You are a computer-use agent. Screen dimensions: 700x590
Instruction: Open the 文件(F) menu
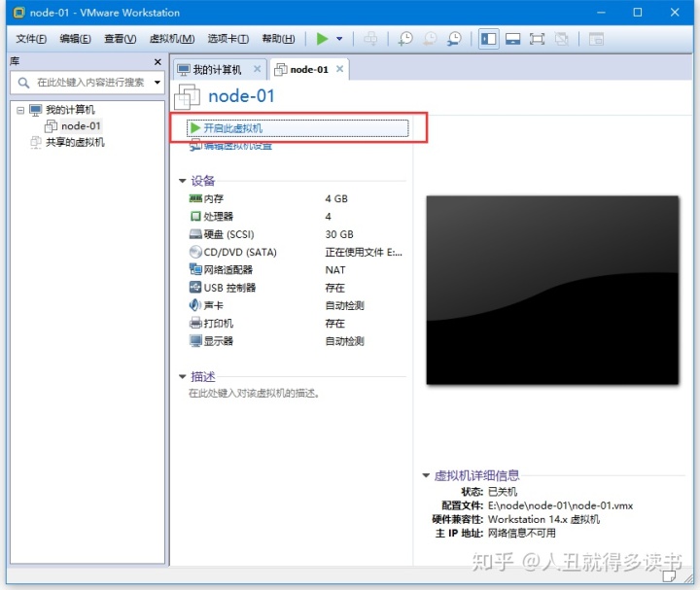tap(31, 39)
